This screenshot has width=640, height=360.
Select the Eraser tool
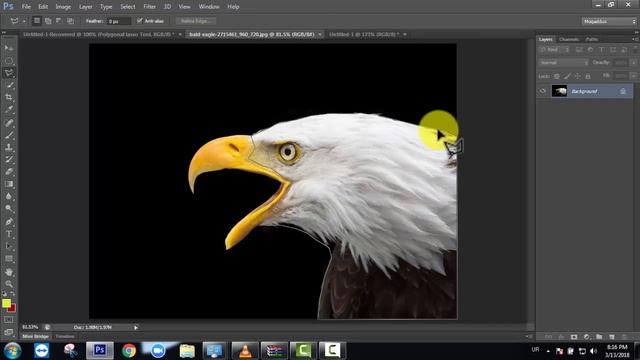click(9, 171)
